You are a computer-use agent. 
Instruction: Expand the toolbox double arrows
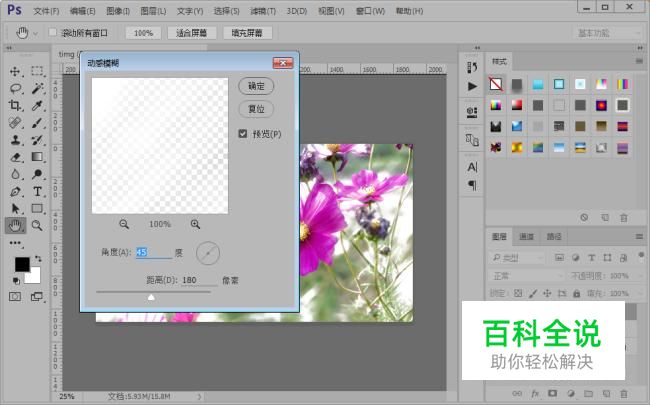(x=9, y=48)
